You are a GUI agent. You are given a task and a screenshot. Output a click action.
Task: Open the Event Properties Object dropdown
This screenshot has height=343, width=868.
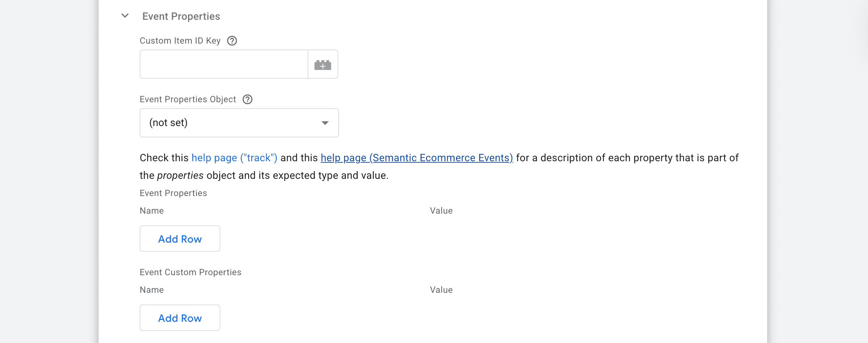[239, 122]
